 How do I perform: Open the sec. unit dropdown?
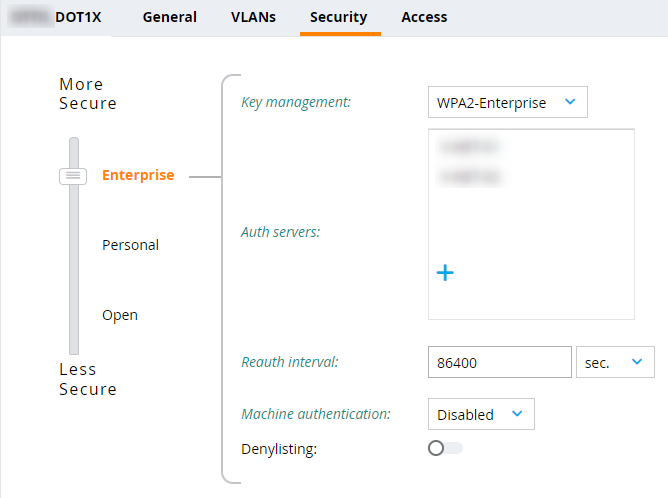615,362
